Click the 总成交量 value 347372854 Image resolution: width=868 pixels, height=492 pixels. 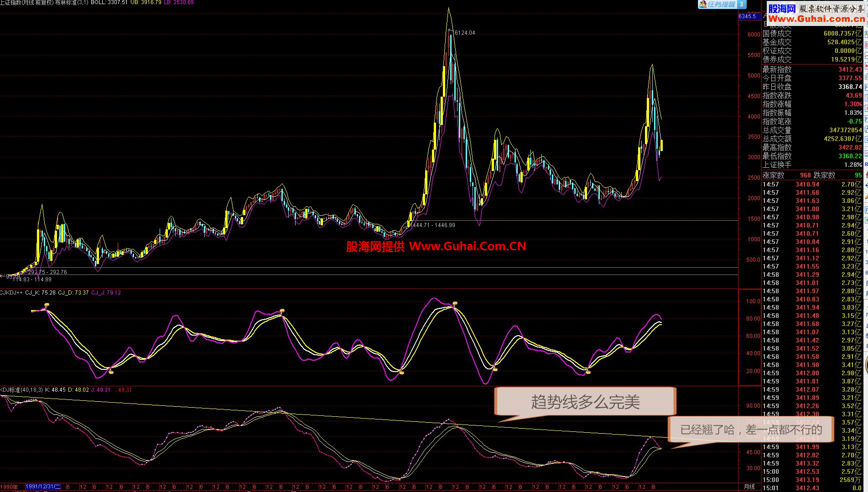point(846,130)
